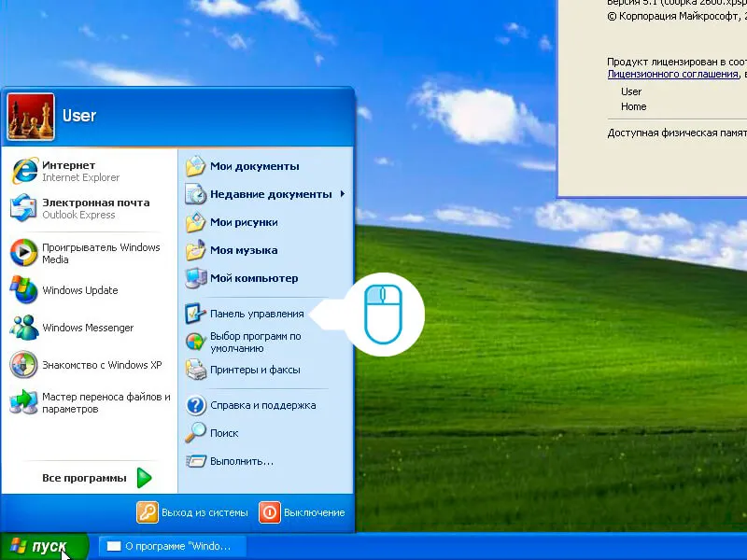Expand Все программы green arrow
The image size is (747, 560).
point(144,478)
